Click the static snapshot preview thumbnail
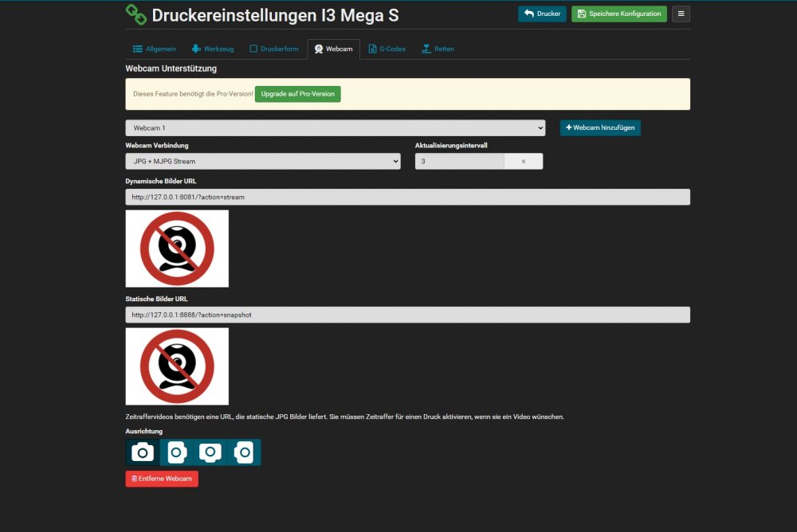Viewport: 797px width, 532px height. 177,366
